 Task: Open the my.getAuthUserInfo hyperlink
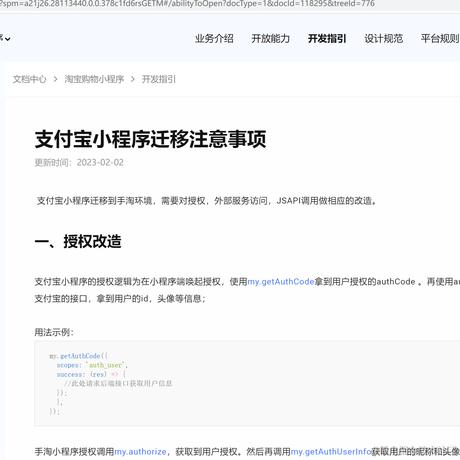pos(331,452)
